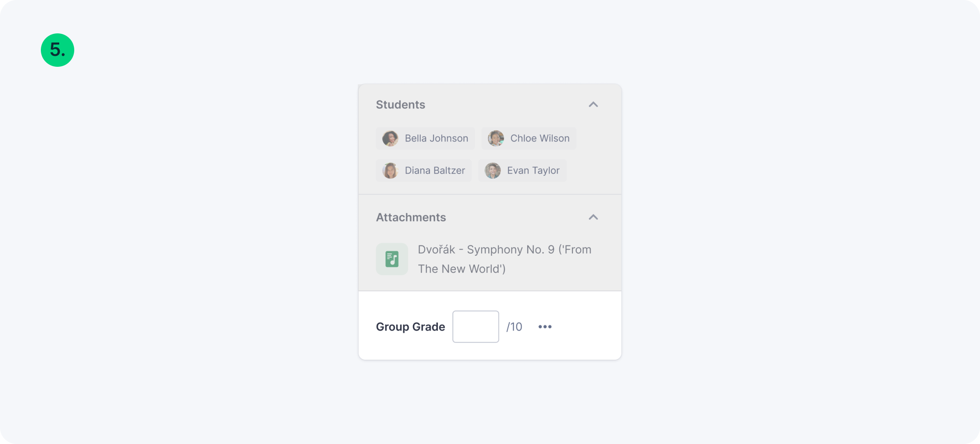Select Evan Taylor's avatar
Screen dimensions: 980x444
493,170
